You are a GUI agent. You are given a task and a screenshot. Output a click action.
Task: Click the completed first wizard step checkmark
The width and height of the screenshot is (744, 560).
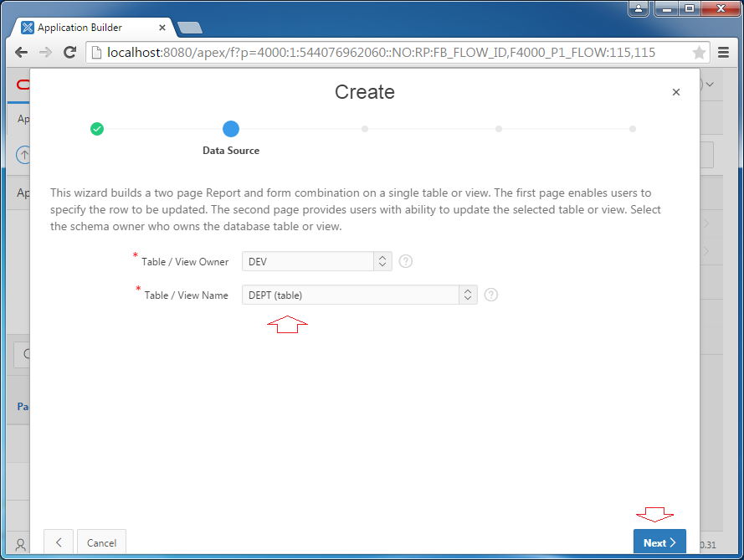coord(97,129)
